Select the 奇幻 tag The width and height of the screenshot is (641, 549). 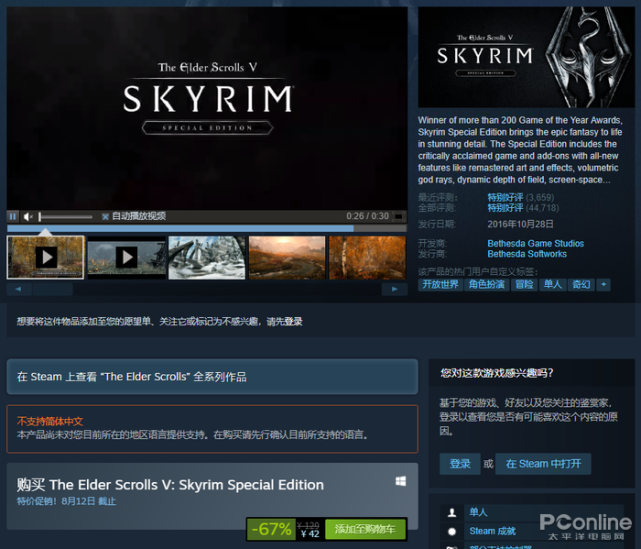pyautogui.click(x=581, y=285)
